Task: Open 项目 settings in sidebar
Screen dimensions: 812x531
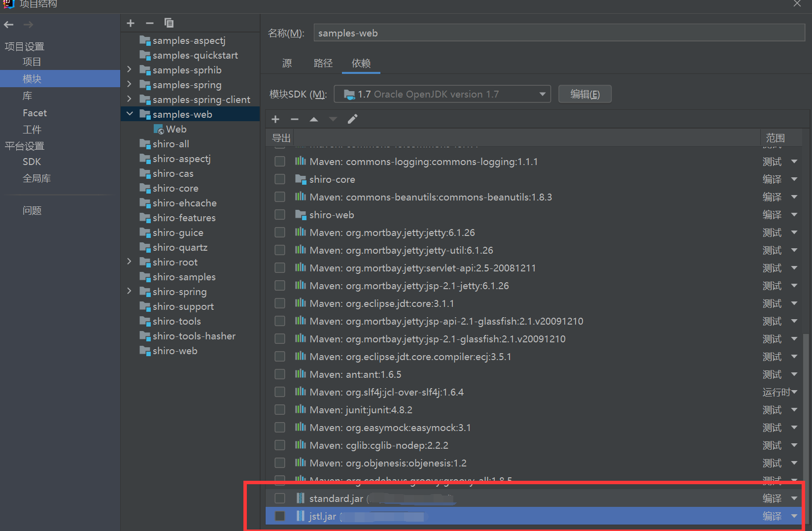Action: (32, 62)
